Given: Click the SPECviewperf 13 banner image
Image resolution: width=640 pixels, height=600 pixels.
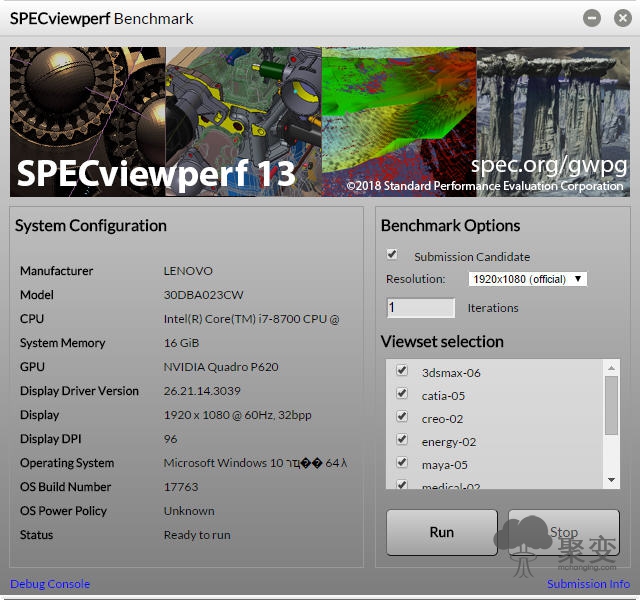Looking at the screenshot, I should point(320,122).
